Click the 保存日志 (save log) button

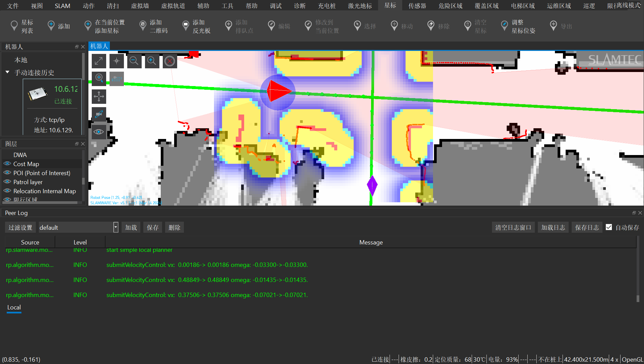(587, 227)
